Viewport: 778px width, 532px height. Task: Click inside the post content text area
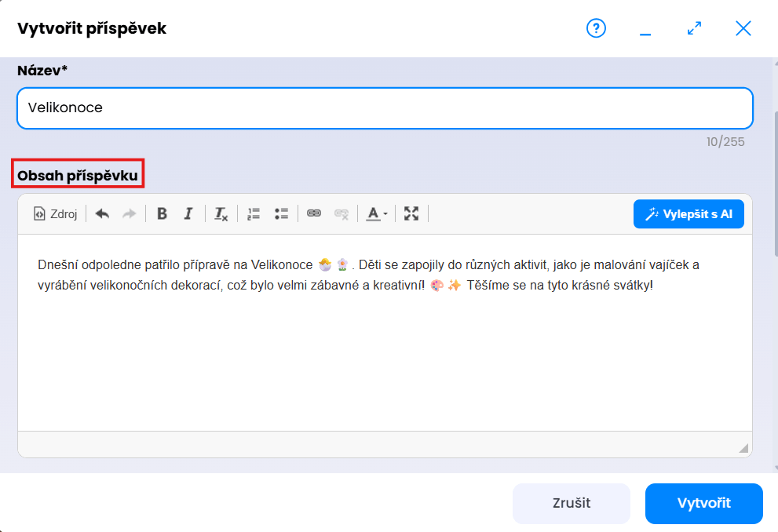tap(385, 353)
